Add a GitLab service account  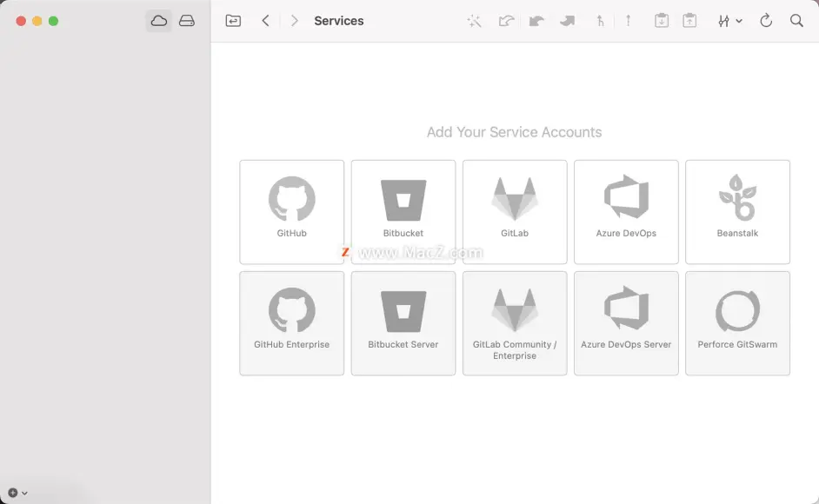[x=515, y=211]
